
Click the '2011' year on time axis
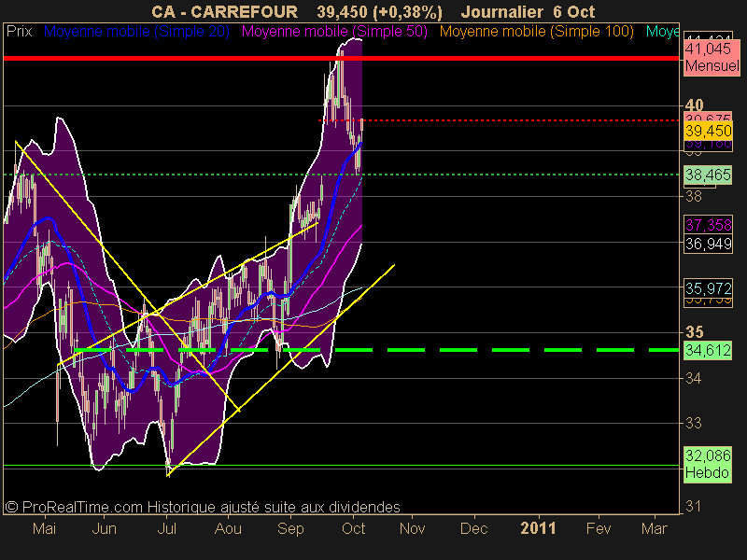[x=539, y=528]
